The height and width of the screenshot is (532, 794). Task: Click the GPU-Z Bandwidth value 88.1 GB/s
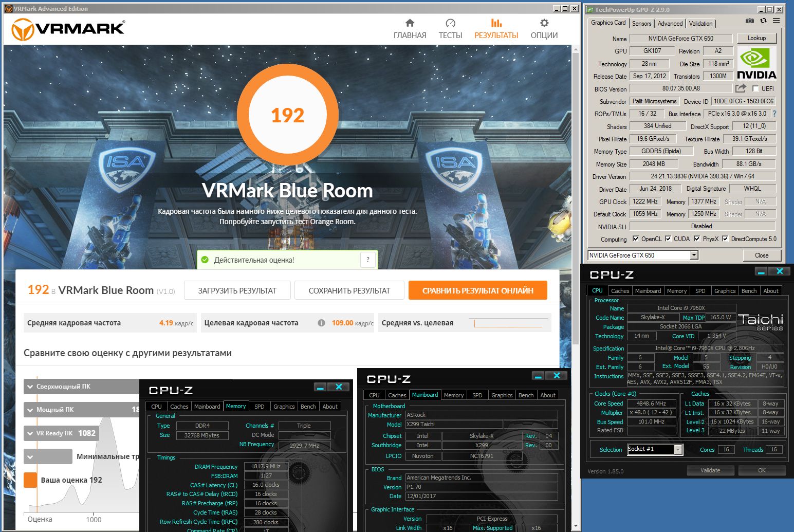click(749, 164)
